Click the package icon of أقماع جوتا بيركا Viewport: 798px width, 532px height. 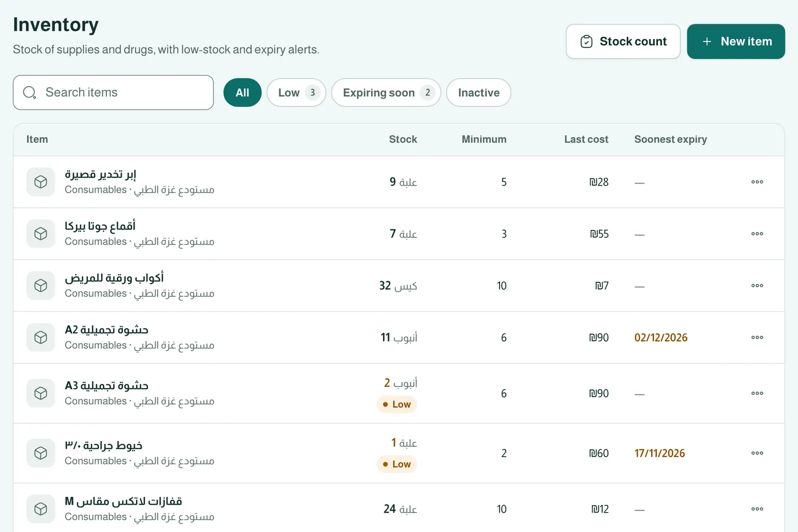click(41, 234)
